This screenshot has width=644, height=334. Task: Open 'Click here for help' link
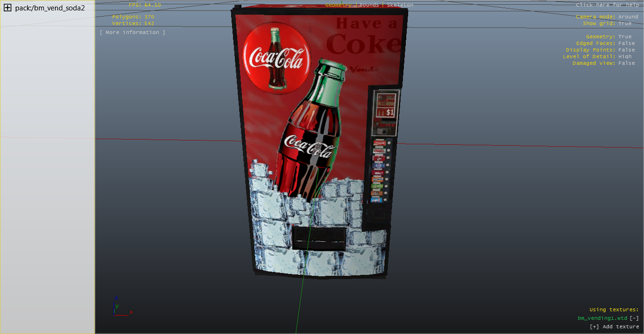click(x=607, y=5)
